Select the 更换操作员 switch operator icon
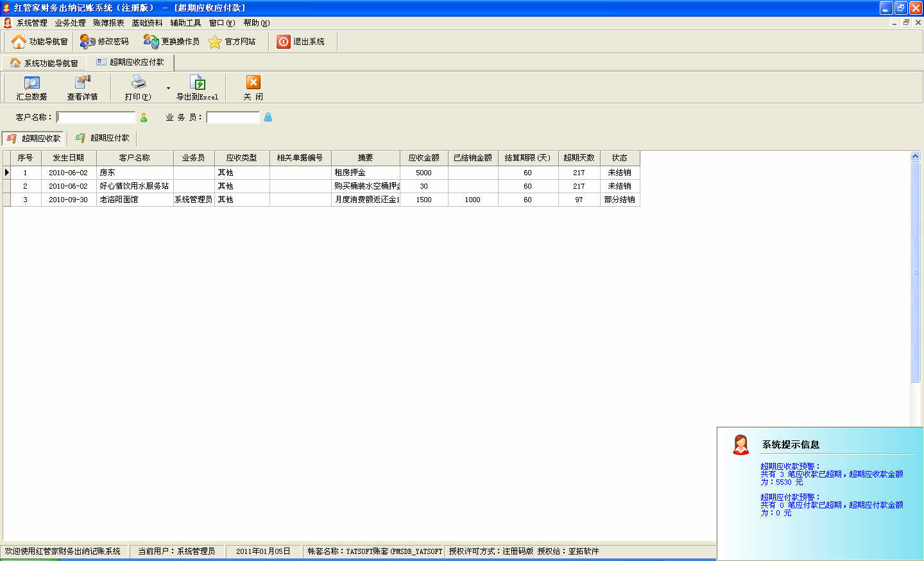This screenshot has width=924, height=561. pos(151,42)
